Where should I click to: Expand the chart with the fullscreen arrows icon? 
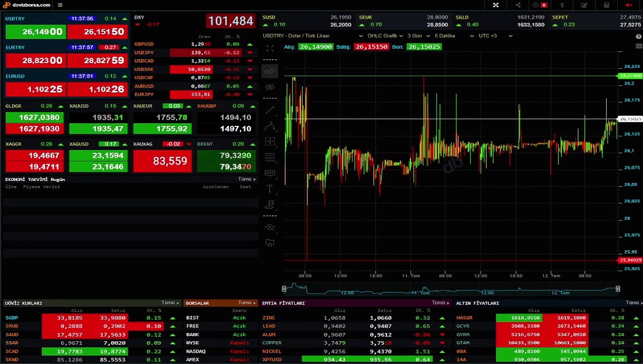pyautogui.click(x=270, y=49)
